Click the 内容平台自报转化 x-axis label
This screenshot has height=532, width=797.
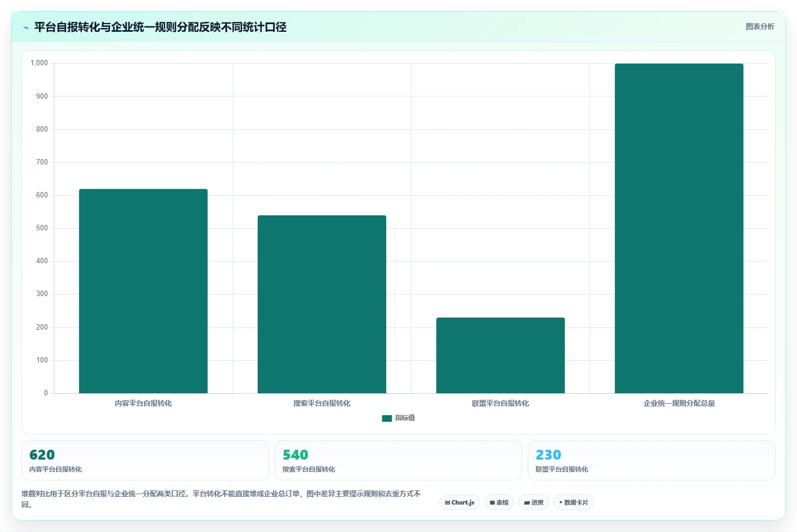pos(143,403)
